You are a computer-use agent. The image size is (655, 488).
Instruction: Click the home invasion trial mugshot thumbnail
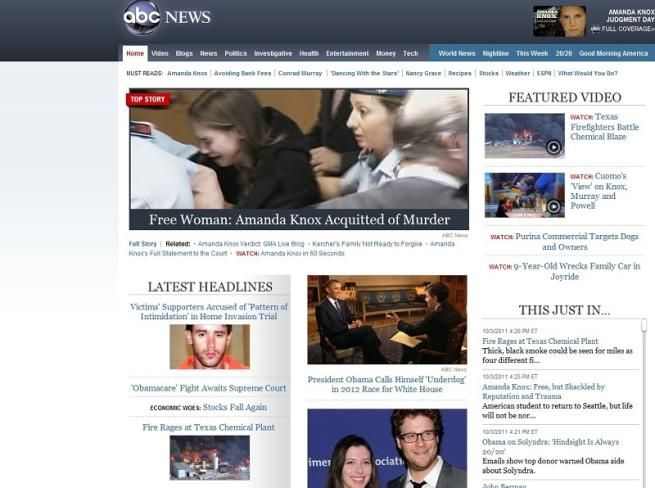point(210,347)
